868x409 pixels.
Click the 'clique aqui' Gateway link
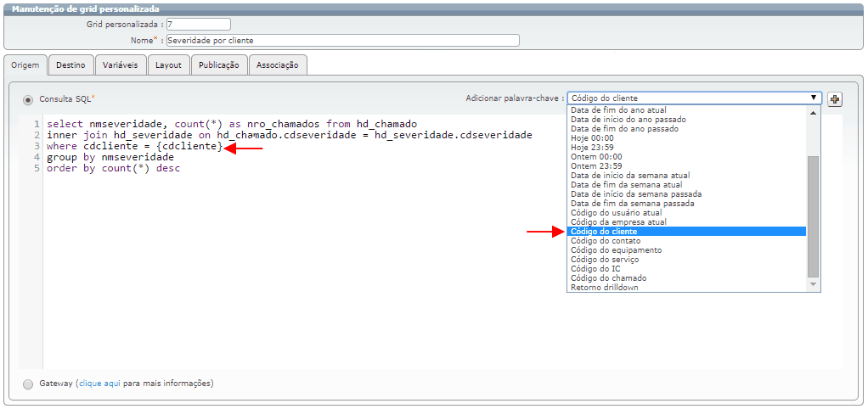99,384
